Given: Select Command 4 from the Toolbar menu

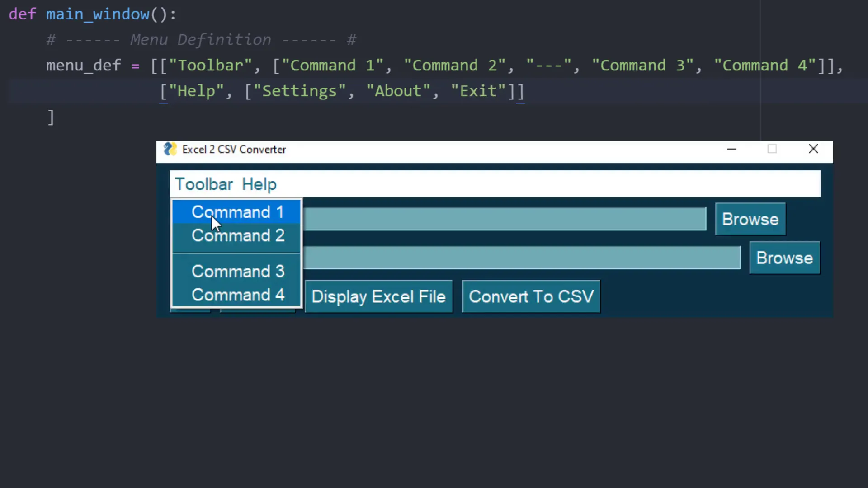Looking at the screenshot, I should (237, 295).
